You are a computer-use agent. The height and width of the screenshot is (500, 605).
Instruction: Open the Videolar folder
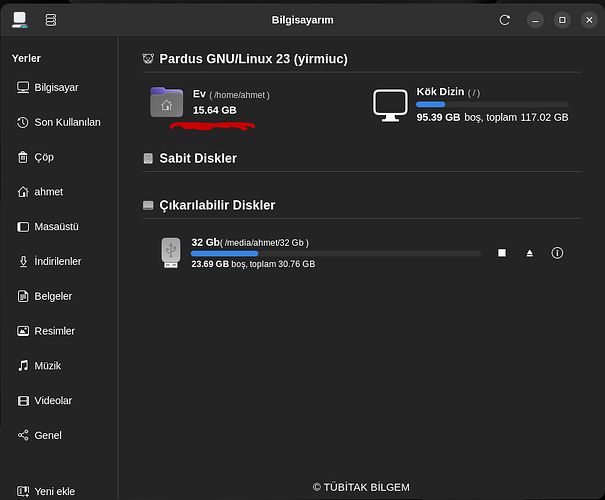(x=59, y=400)
